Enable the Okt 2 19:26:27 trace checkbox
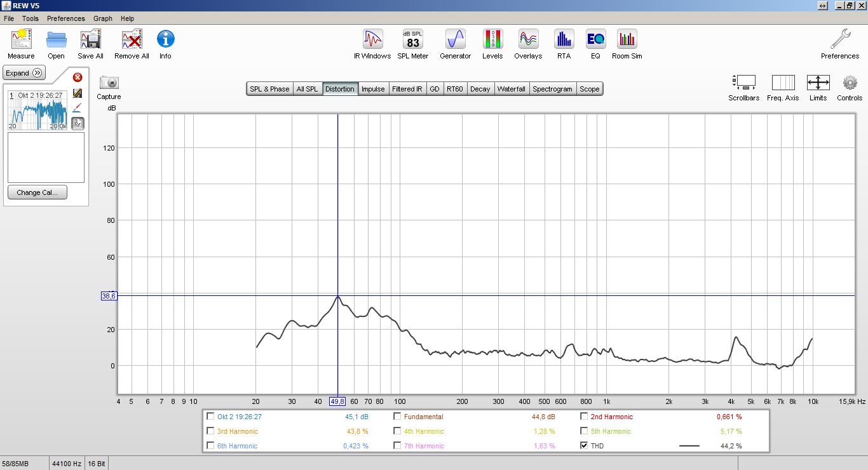The height and width of the screenshot is (470, 868). coord(210,417)
